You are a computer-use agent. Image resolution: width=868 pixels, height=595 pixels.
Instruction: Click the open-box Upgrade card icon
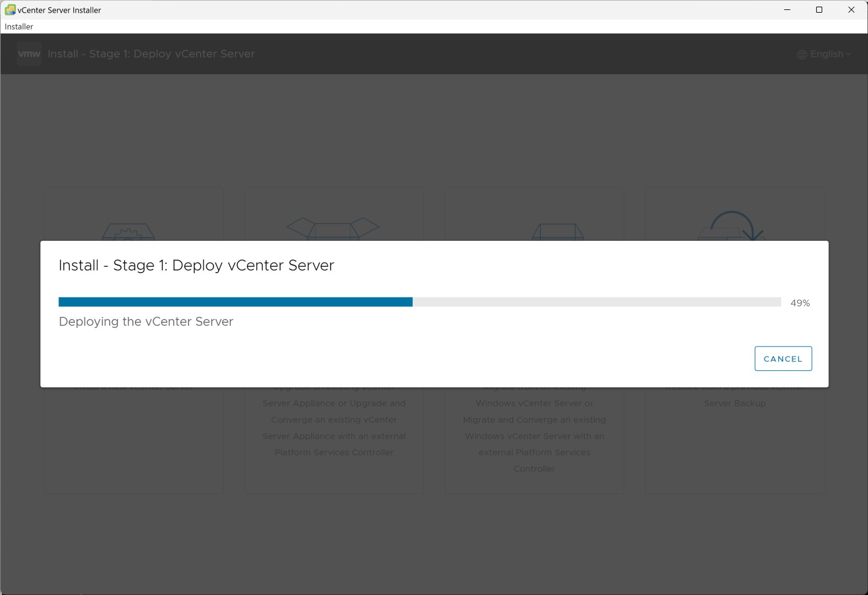click(333, 229)
